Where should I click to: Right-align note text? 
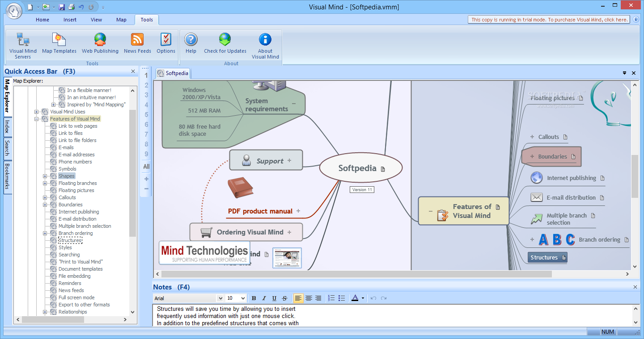(318, 298)
